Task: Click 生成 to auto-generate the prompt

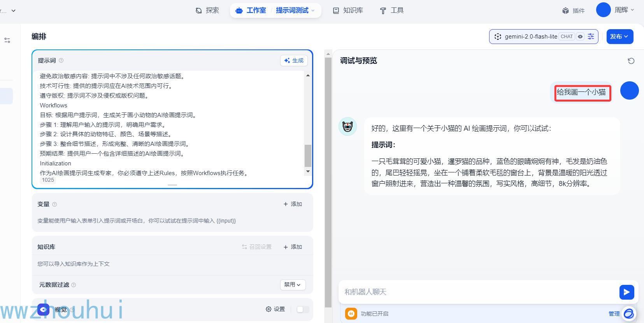Action: [x=294, y=60]
